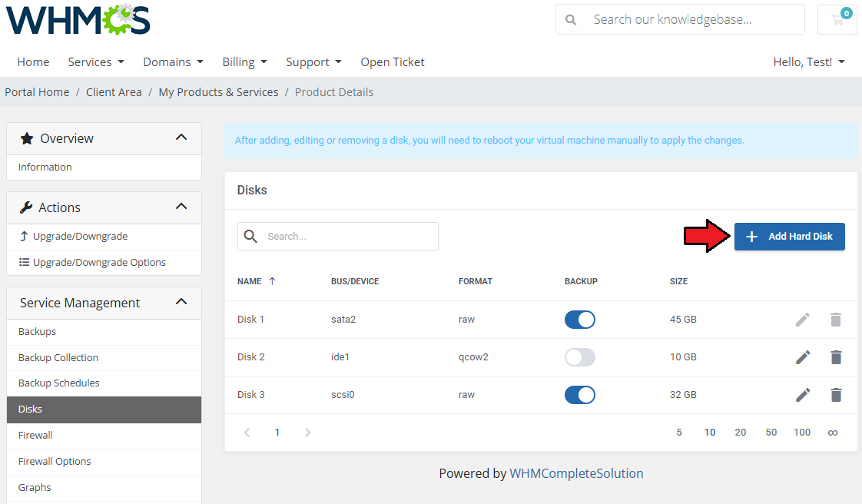Screen dimensions: 862x504
Task: Collapse the Overview panel chevron
Action: coord(181,138)
